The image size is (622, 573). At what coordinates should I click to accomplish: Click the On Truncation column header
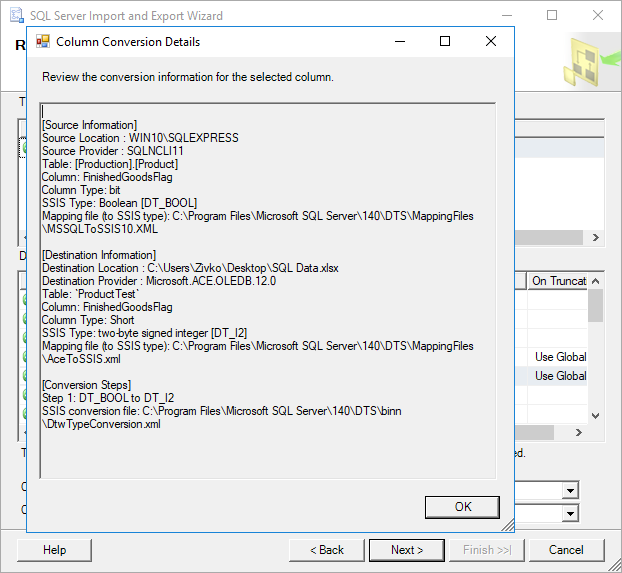click(558, 281)
